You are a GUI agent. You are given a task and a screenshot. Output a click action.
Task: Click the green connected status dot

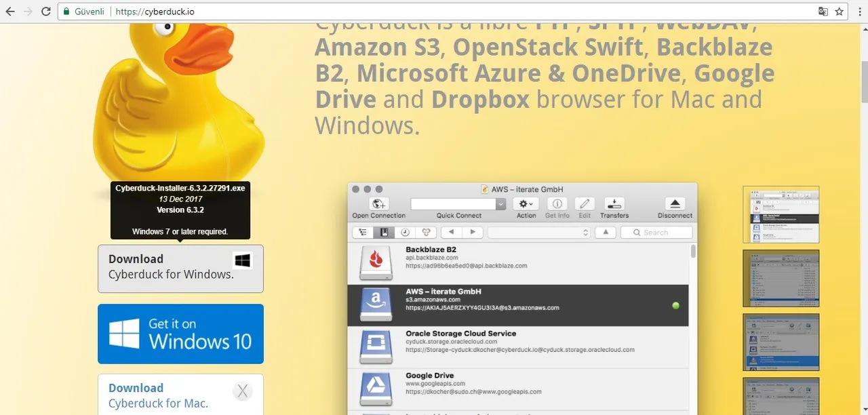point(675,306)
